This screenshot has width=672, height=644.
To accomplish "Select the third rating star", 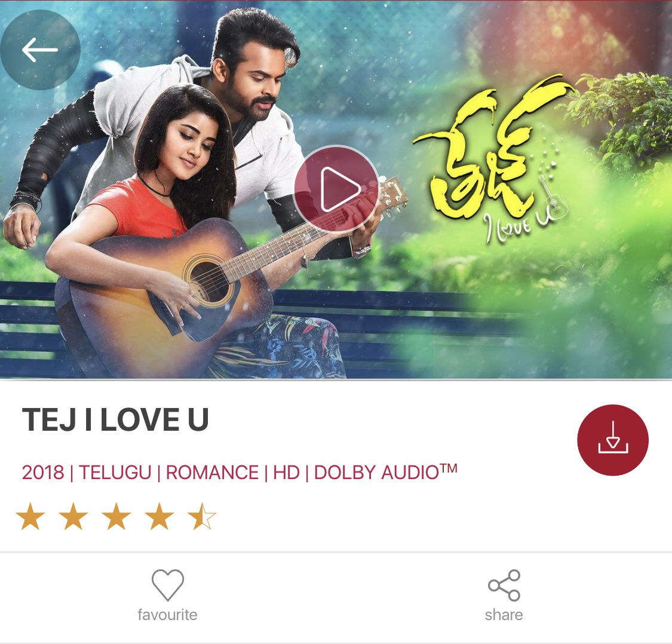I will 116,517.
